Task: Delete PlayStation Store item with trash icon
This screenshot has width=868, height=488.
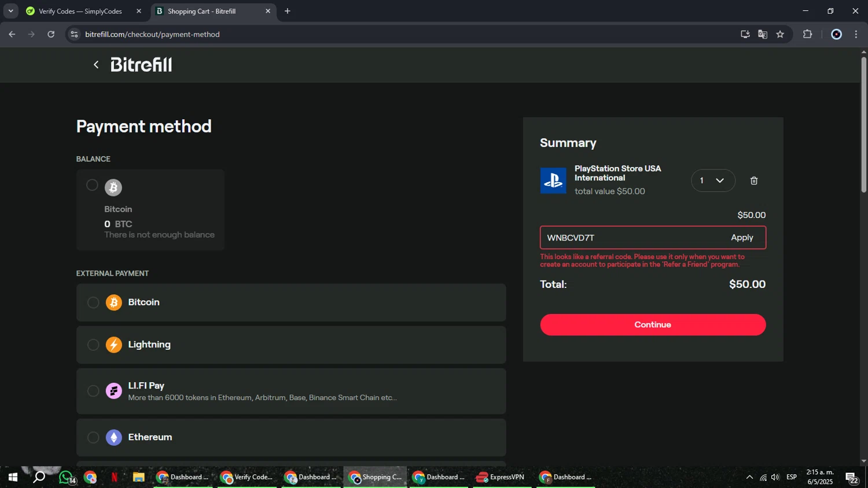Action: [x=754, y=180]
